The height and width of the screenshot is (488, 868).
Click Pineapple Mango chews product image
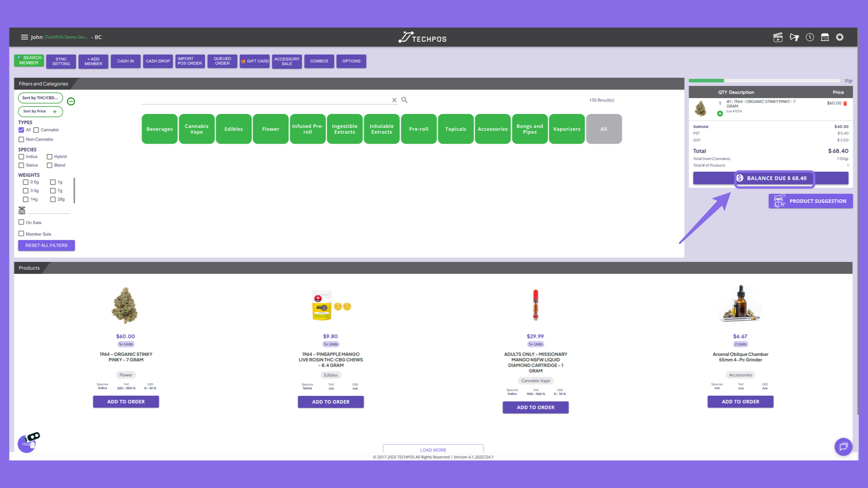click(331, 306)
